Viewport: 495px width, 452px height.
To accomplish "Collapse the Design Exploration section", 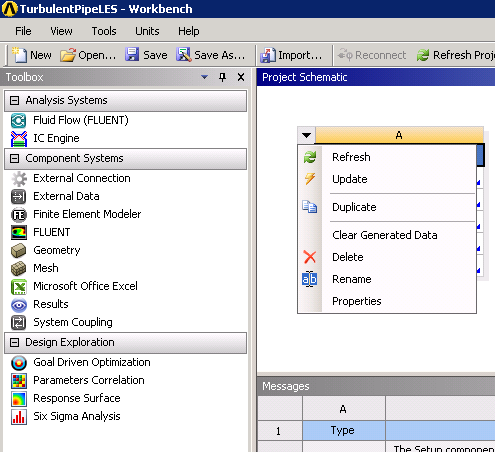I will pyautogui.click(x=14, y=342).
